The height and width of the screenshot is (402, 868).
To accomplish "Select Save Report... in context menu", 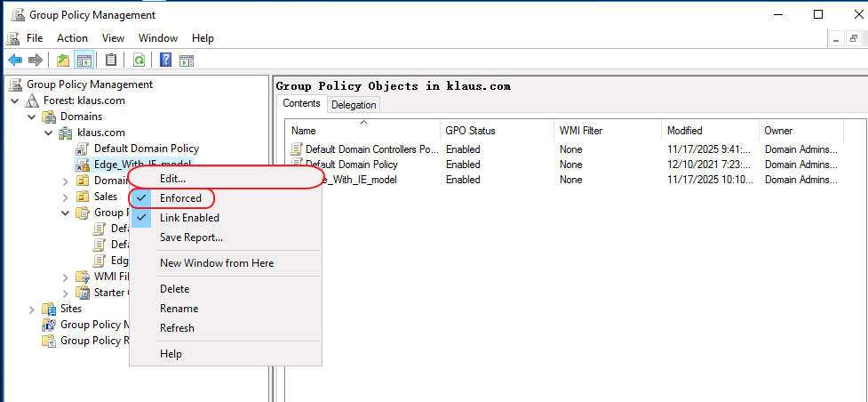I will point(191,237).
